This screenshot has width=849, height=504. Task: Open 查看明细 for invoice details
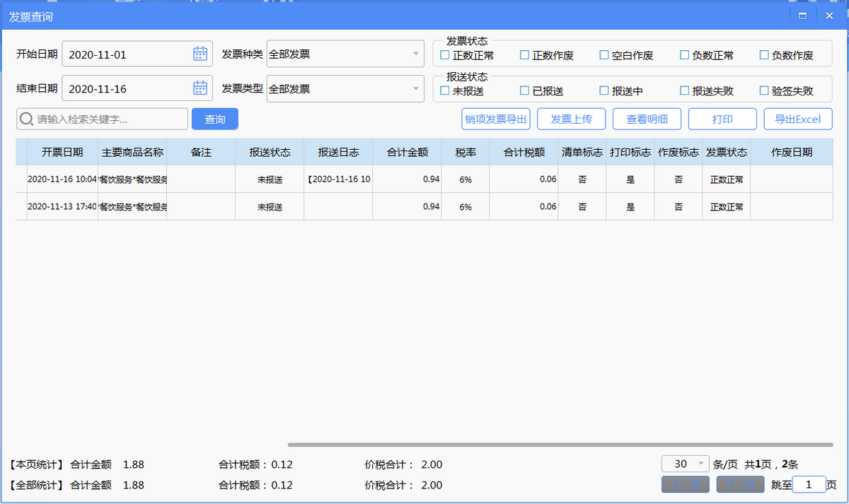(x=647, y=119)
